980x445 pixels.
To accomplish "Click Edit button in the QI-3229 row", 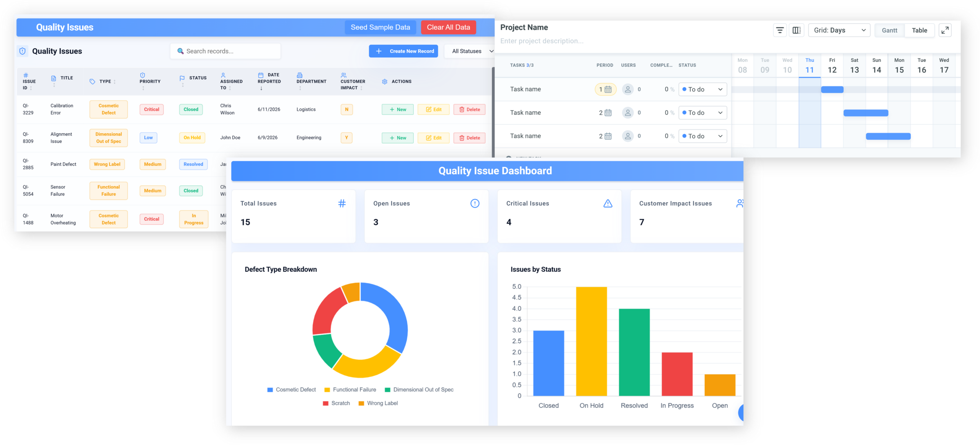I will (433, 110).
